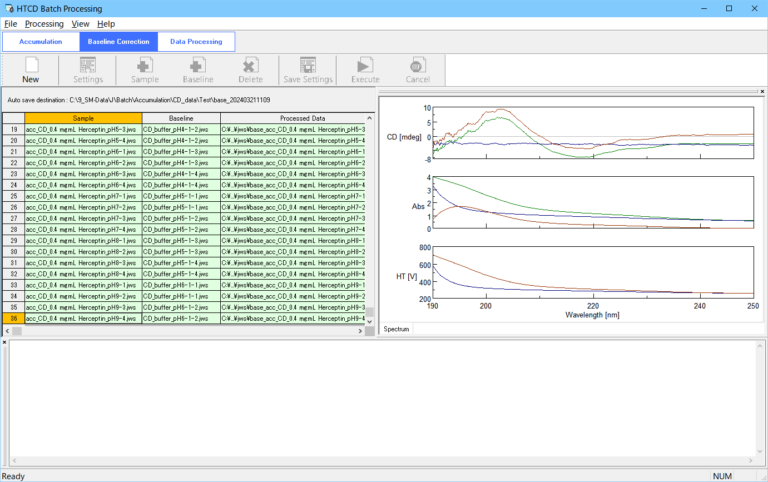Click the Delete toolbar icon
The image size is (768, 482).
pyautogui.click(x=250, y=70)
